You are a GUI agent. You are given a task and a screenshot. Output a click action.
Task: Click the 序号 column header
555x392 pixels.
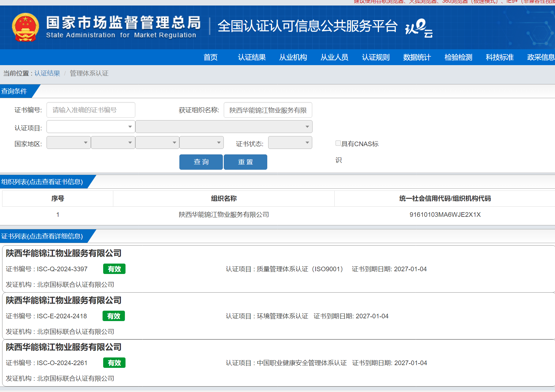tap(58, 198)
